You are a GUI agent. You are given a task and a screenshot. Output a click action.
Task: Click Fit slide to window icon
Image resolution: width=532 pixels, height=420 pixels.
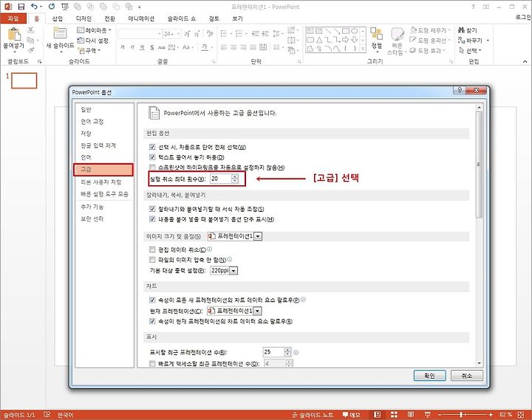(521, 414)
